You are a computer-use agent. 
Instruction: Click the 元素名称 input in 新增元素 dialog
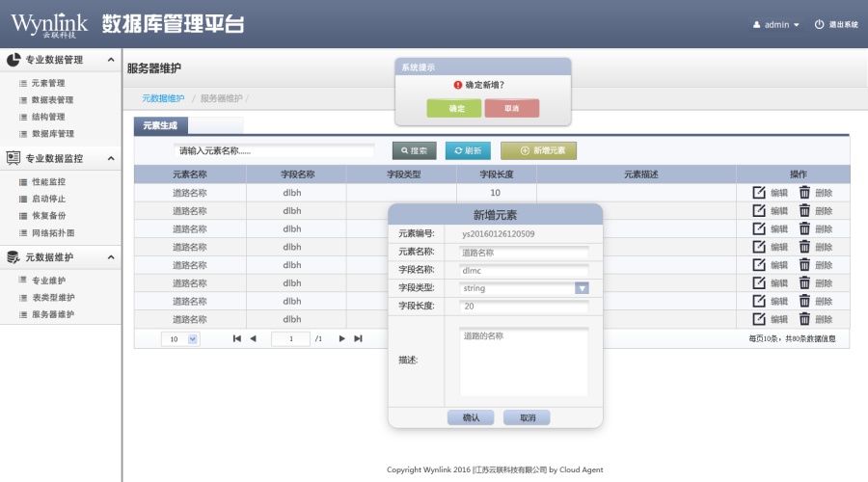click(524, 253)
